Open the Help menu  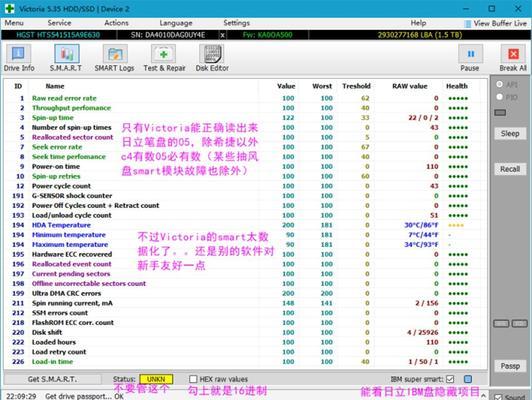pyautogui.click(x=418, y=23)
